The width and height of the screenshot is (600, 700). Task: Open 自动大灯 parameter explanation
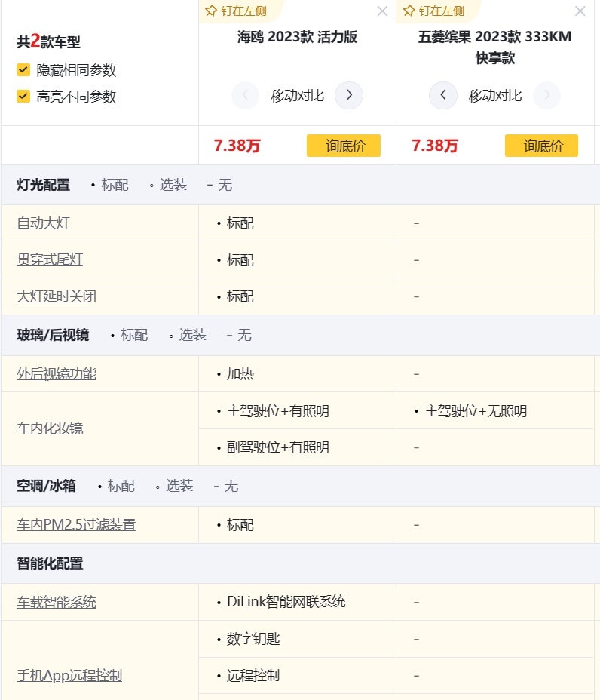coord(43,223)
